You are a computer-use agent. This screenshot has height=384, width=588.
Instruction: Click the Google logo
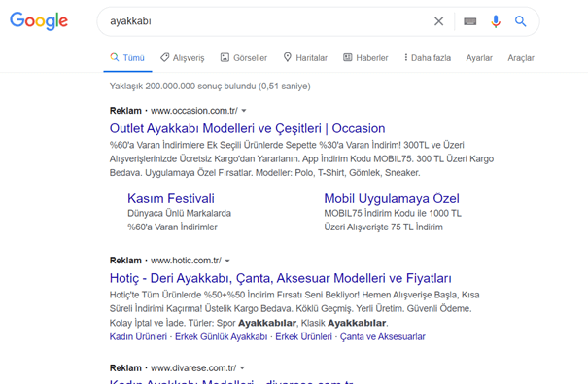point(39,21)
